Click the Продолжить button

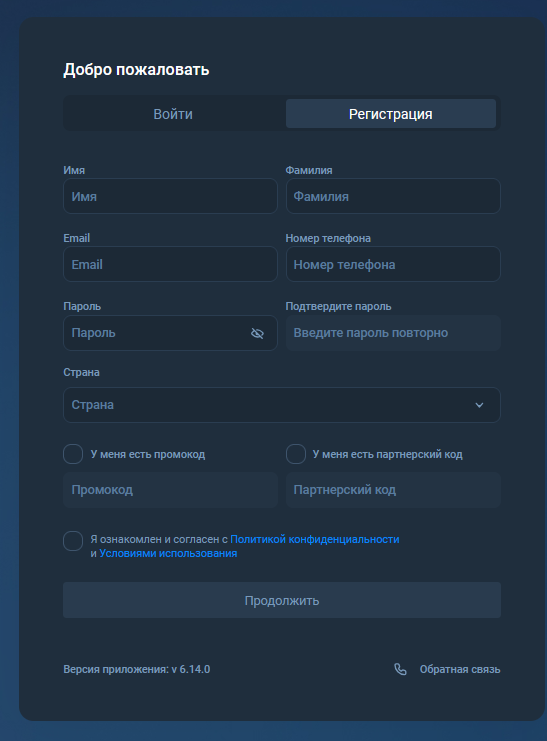click(282, 600)
